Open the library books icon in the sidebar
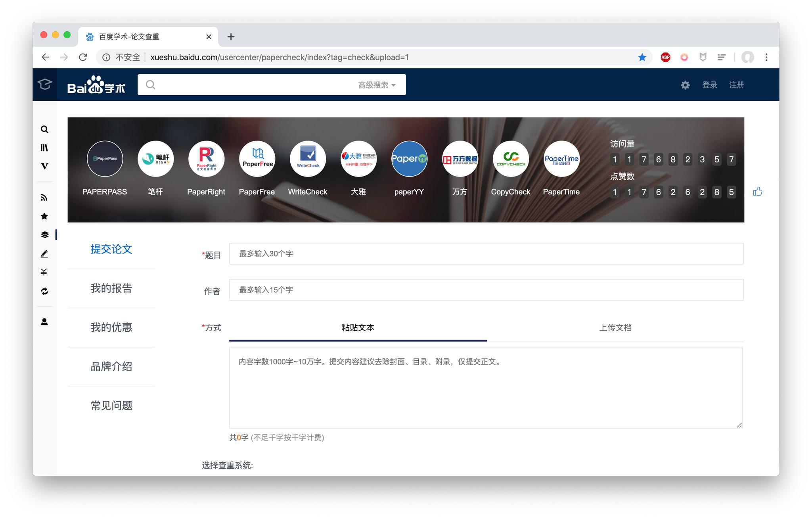812x519 pixels. point(44,148)
